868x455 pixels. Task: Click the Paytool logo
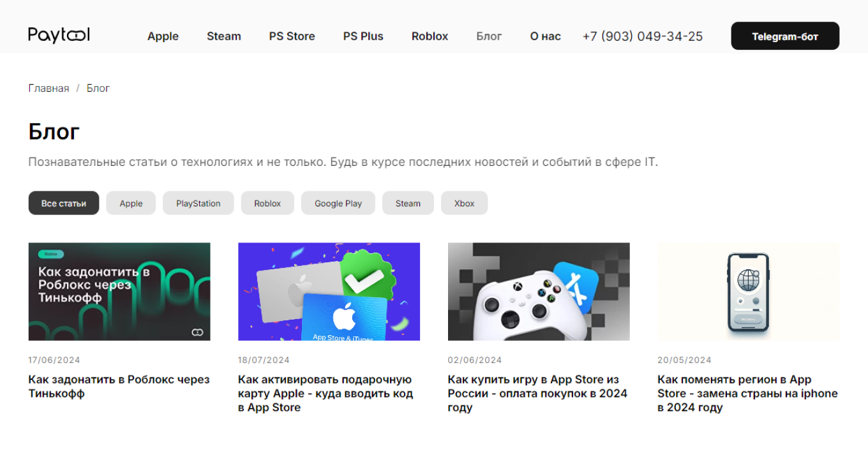click(59, 36)
